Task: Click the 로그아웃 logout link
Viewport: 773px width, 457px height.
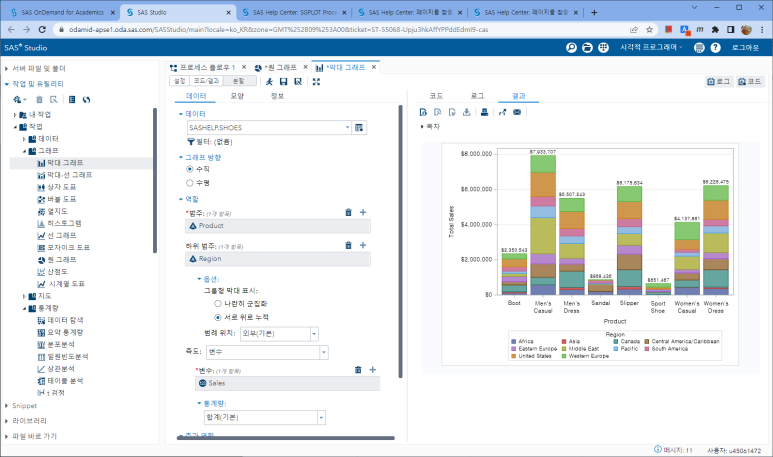Action: tap(745, 47)
